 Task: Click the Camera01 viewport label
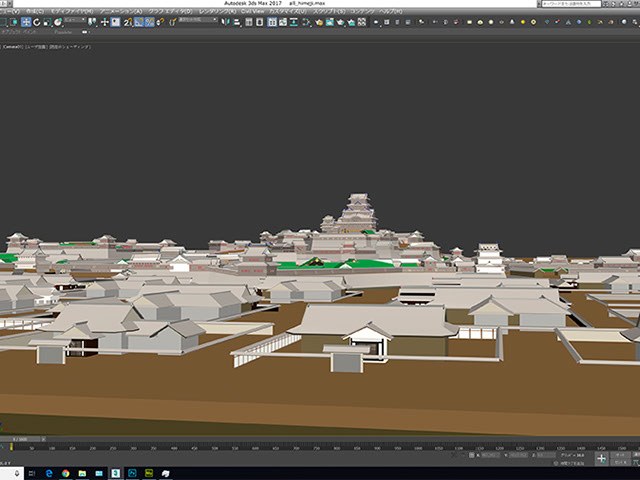pos(12,45)
